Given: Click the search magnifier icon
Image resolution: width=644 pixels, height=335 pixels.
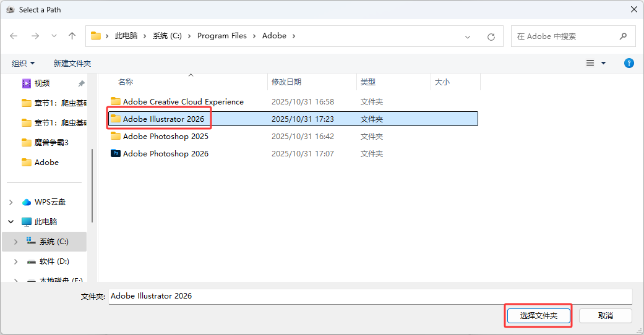Looking at the screenshot, I should pyautogui.click(x=623, y=36).
